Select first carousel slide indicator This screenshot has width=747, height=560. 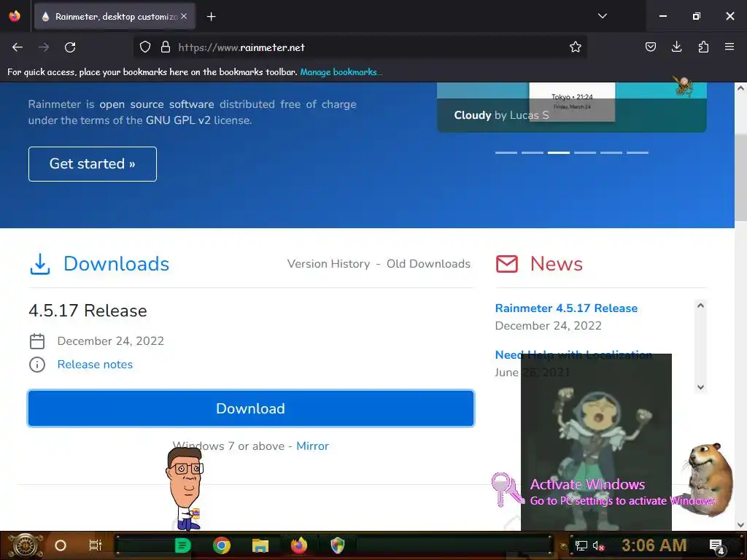pos(506,152)
